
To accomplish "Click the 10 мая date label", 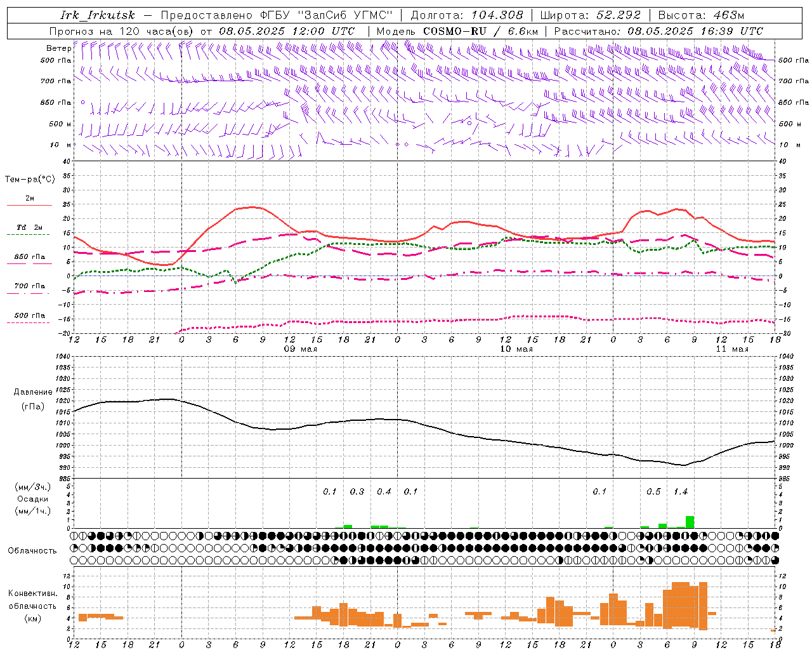I will tap(516, 349).
